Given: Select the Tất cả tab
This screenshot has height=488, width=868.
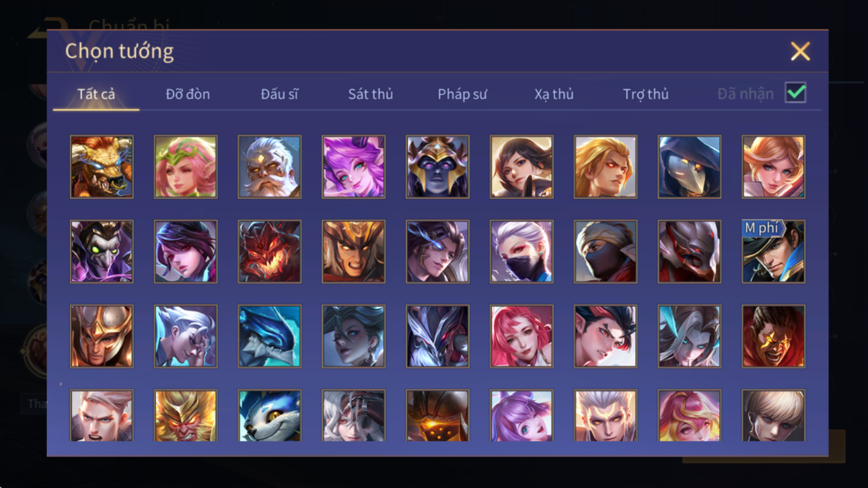Looking at the screenshot, I should pos(96,94).
